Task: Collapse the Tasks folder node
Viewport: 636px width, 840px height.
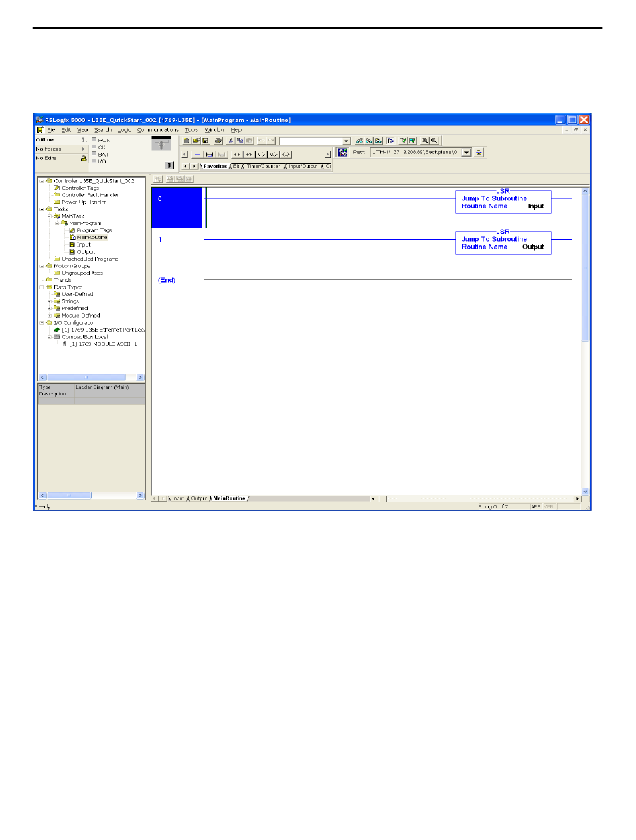Action: coord(42,209)
